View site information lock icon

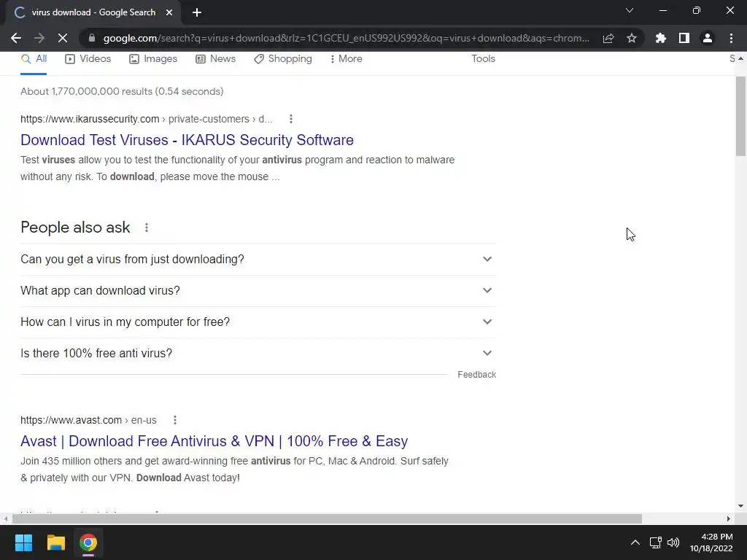(92, 38)
